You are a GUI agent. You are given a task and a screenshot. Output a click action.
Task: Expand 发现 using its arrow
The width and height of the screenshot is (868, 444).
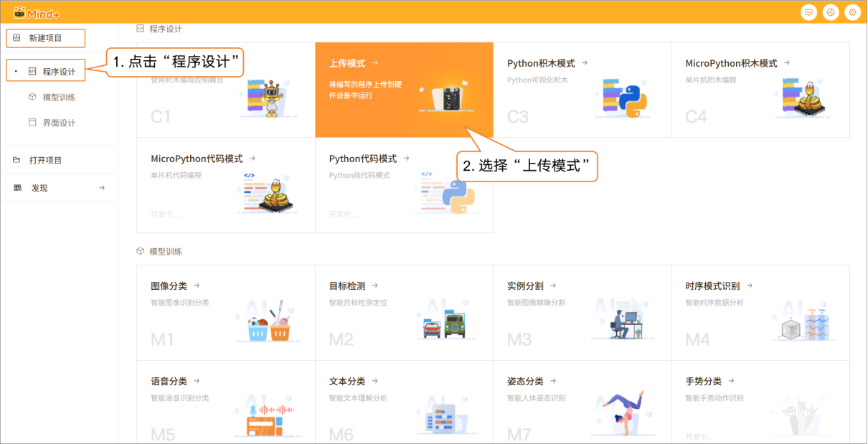click(102, 188)
